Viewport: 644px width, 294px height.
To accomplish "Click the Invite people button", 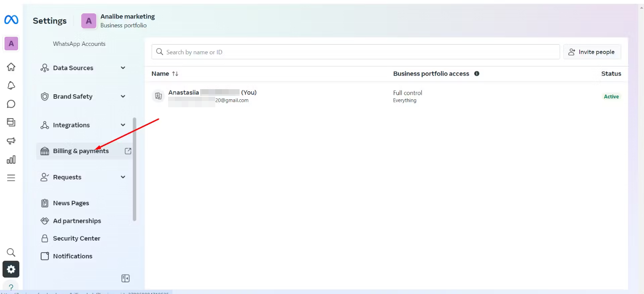I will pyautogui.click(x=592, y=52).
